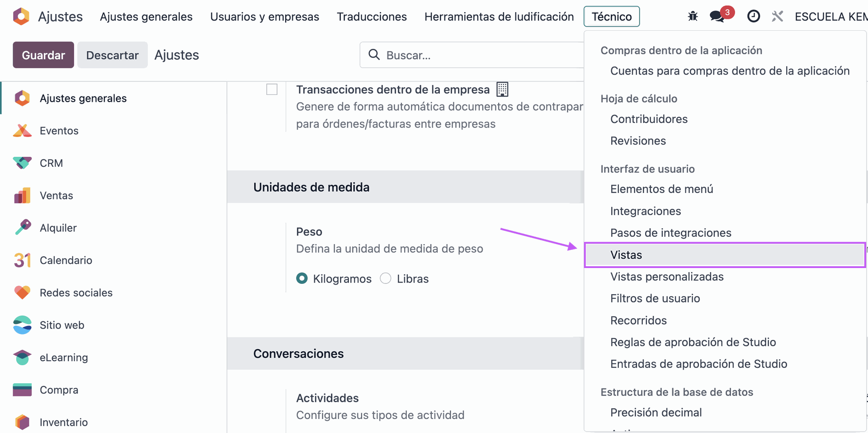Open the activities clock icon

pyautogui.click(x=753, y=17)
